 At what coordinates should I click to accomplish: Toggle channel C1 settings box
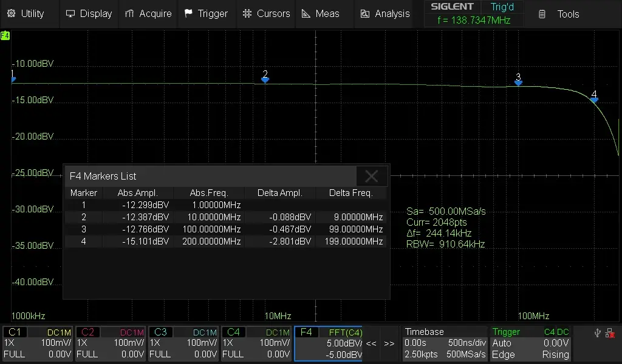click(38, 343)
